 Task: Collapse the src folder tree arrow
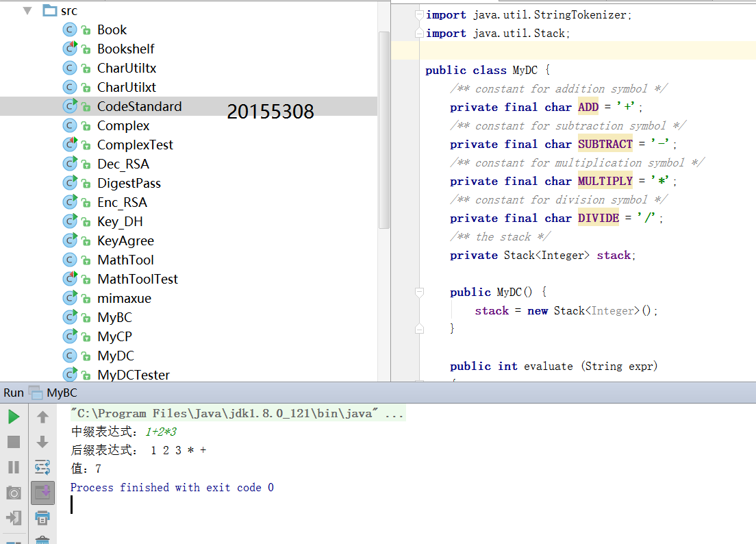point(27,10)
